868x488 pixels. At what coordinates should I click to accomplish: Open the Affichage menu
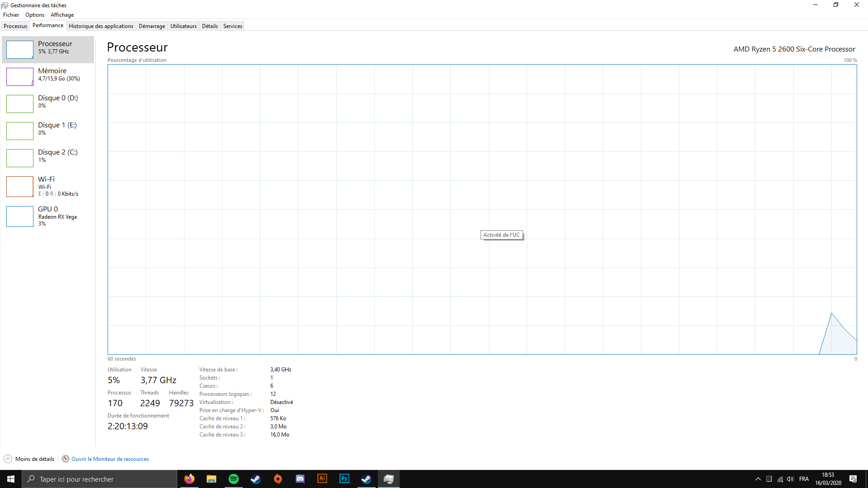tap(62, 15)
